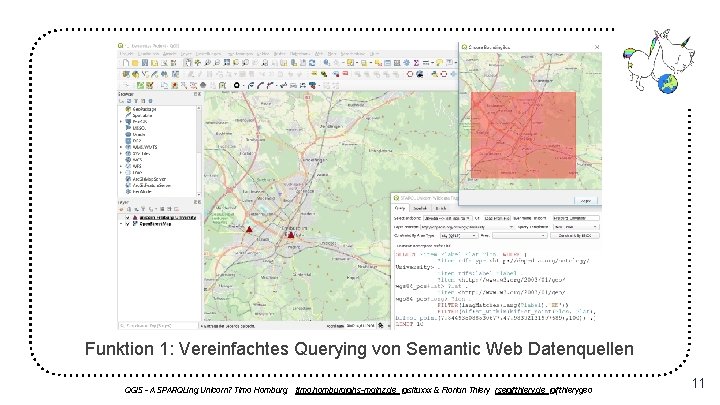Image resolution: width=720 pixels, height=405 pixels.
Task: Open the Layer menu in menu bar
Action: 186,54
